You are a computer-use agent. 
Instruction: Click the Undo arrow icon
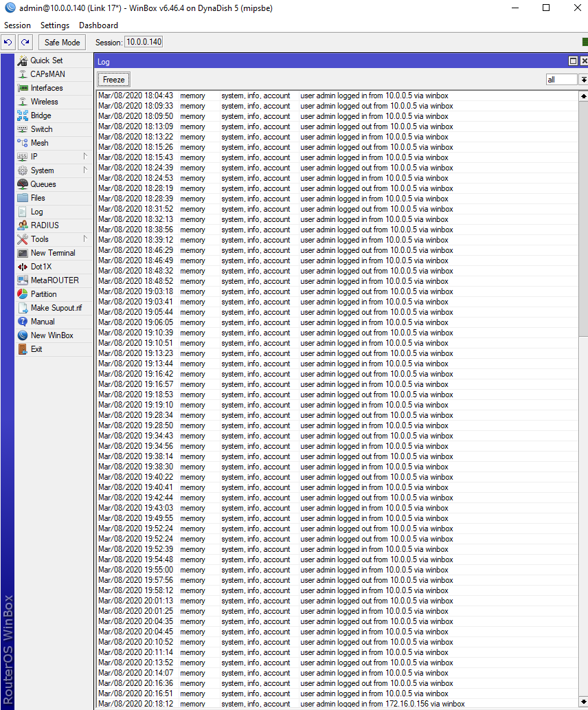(8, 42)
